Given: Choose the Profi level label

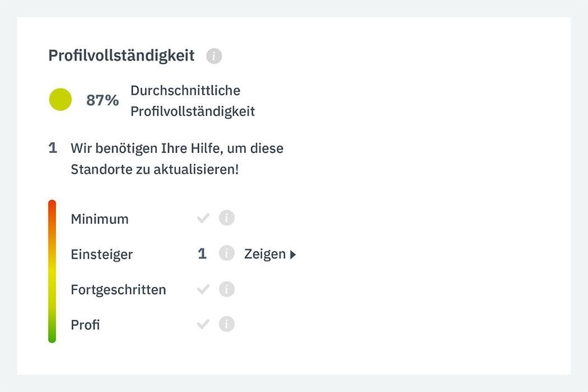Looking at the screenshot, I should click(x=85, y=325).
